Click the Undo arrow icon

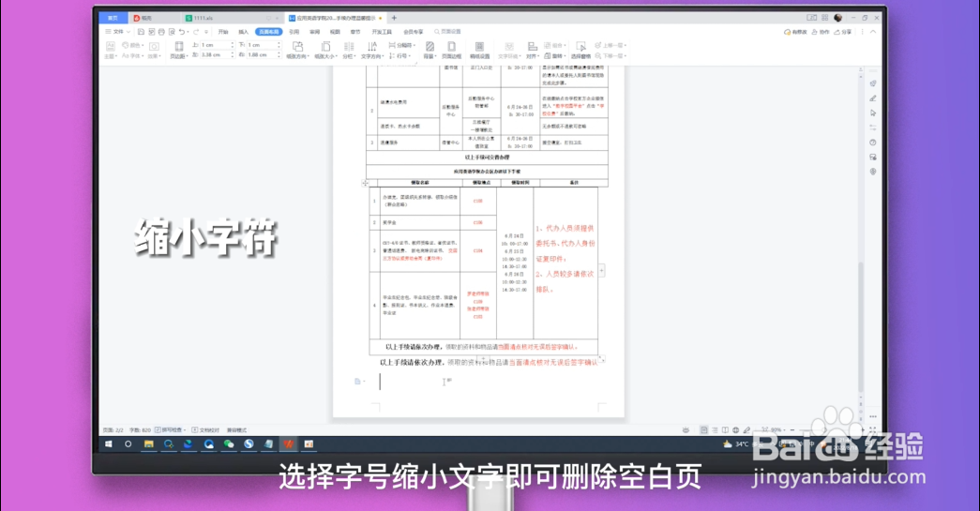click(182, 32)
